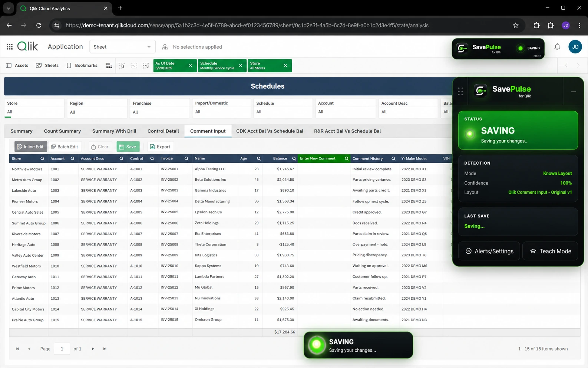The image size is (588, 368).
Task: Switch to the Summary tab
Action: click(22, 131)
